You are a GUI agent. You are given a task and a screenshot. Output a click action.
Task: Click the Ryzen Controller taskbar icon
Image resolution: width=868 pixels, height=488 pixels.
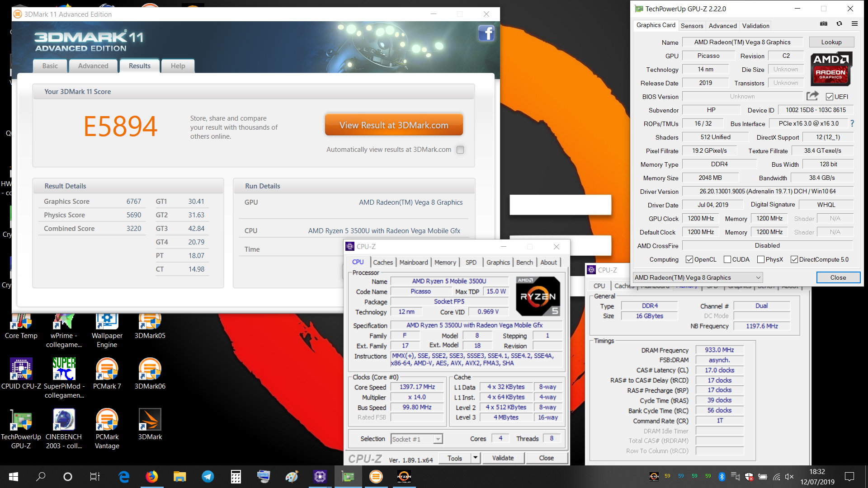pos(404,476)
